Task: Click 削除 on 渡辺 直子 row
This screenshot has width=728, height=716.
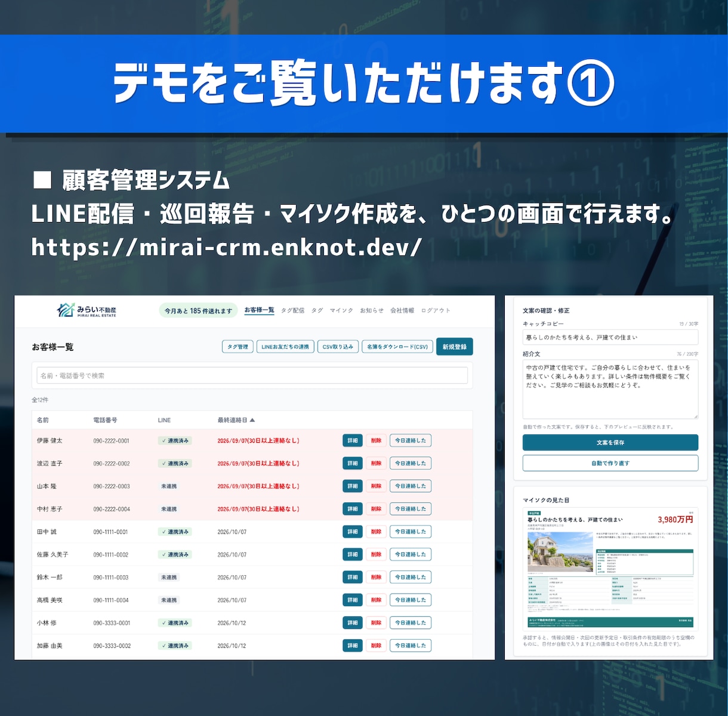Action: coord(376,463)
